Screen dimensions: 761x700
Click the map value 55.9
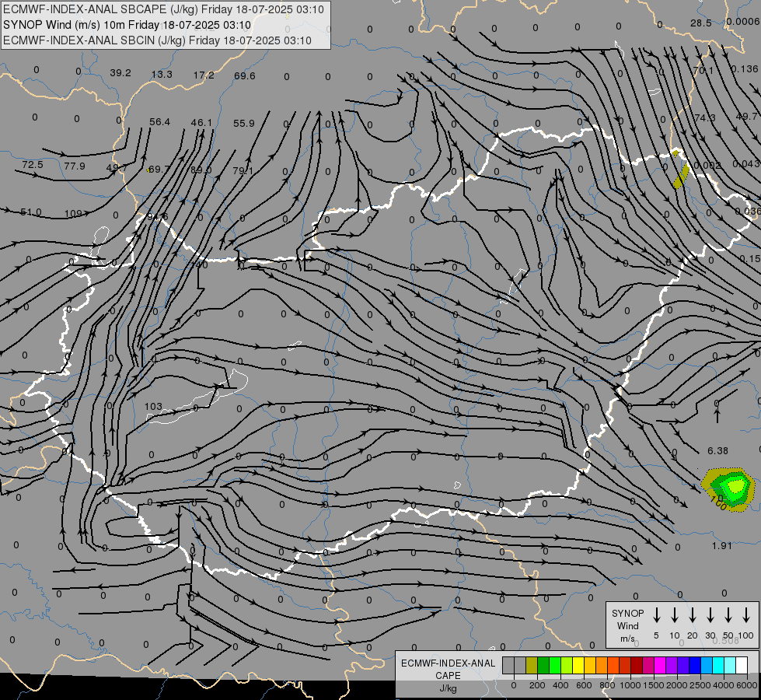click(x=243, y=124)
